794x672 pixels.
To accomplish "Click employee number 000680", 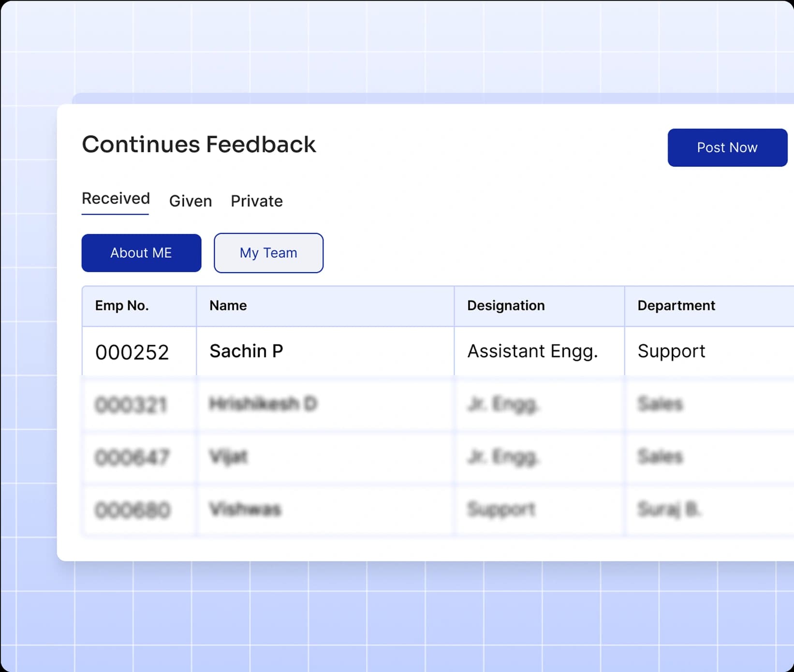I will [132, 509].
